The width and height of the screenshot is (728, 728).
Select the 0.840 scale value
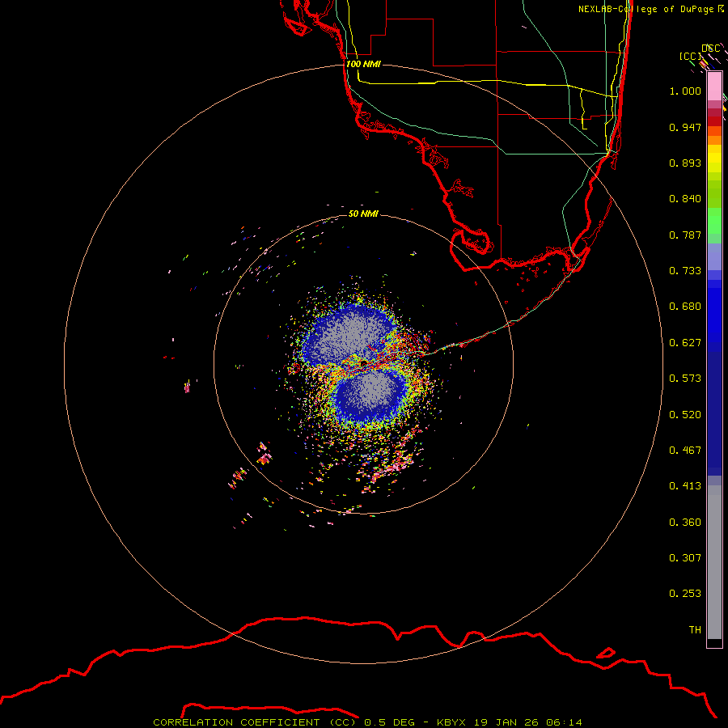[685, 199]
